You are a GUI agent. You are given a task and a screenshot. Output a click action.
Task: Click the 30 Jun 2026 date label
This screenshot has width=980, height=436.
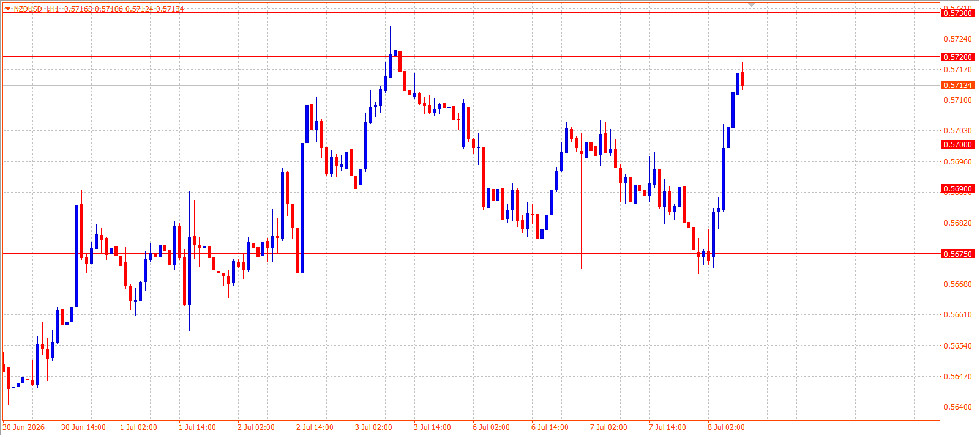(24, 427)
